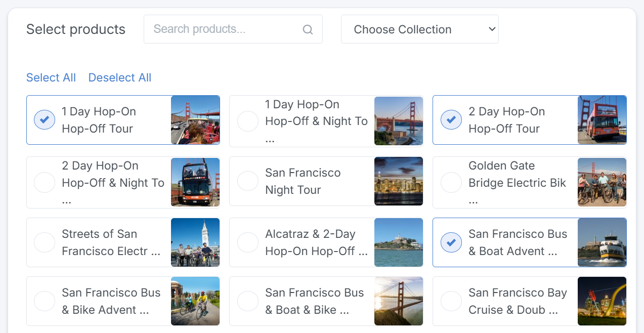The width and height of the screenshot is (644, 333).
Task: Click the Golden Gate electric bike riders thumbnail
Action: pyautogui.click(x=602, y=182)
